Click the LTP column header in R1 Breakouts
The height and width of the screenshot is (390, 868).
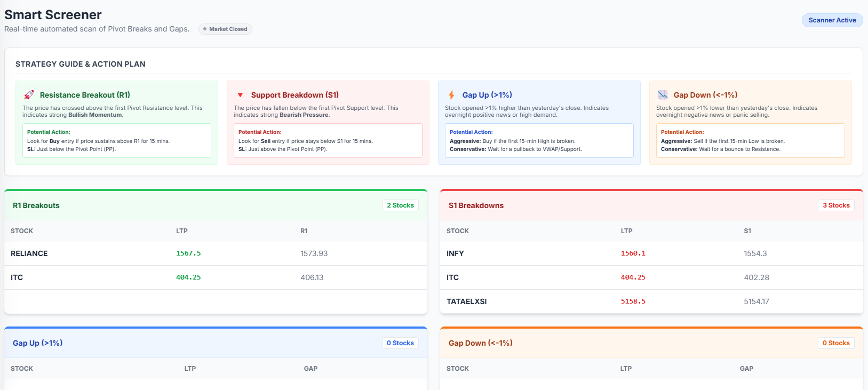click(x=182, y=231)
